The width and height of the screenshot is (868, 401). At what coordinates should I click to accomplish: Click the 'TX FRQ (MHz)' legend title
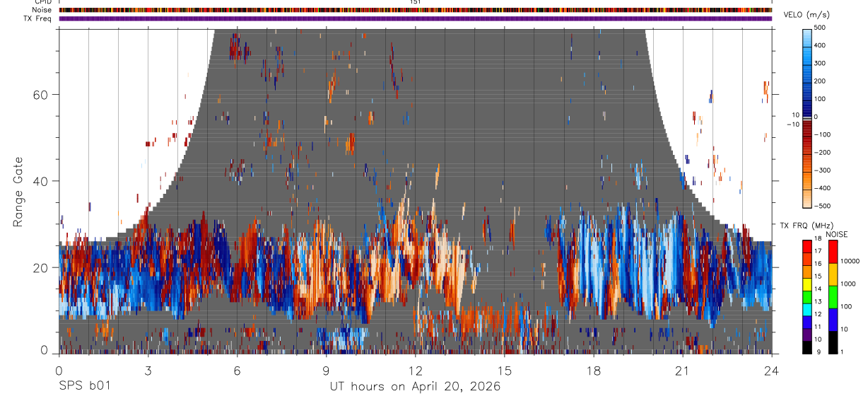(808, 226)
